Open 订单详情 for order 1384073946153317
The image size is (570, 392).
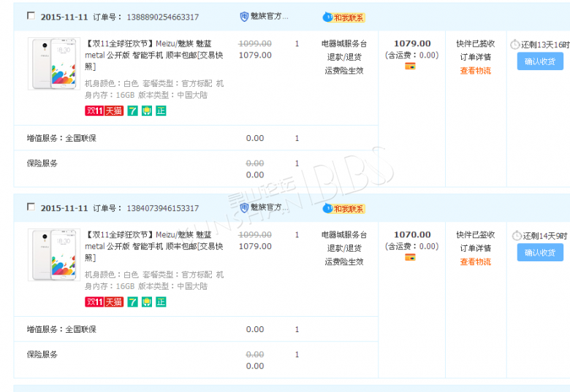(x=476, y=249)
